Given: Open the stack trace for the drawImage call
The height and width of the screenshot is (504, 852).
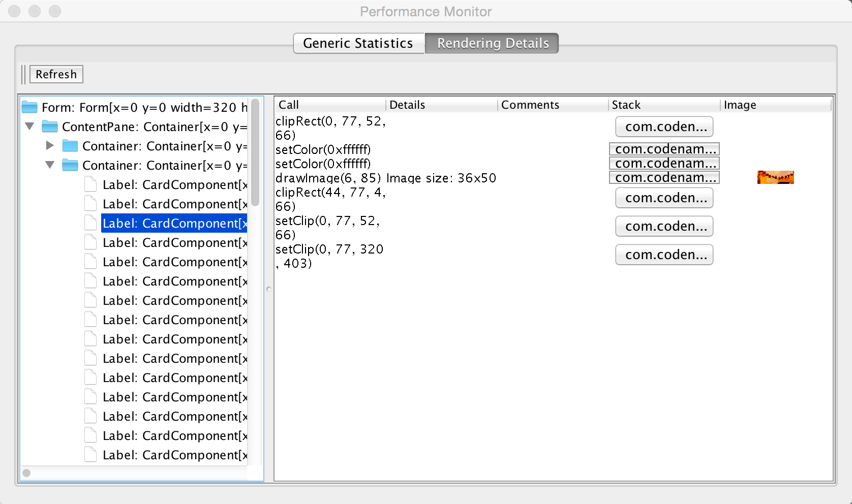Looking at the screenshot, I should pyautogui.click(x=664, y=177).
